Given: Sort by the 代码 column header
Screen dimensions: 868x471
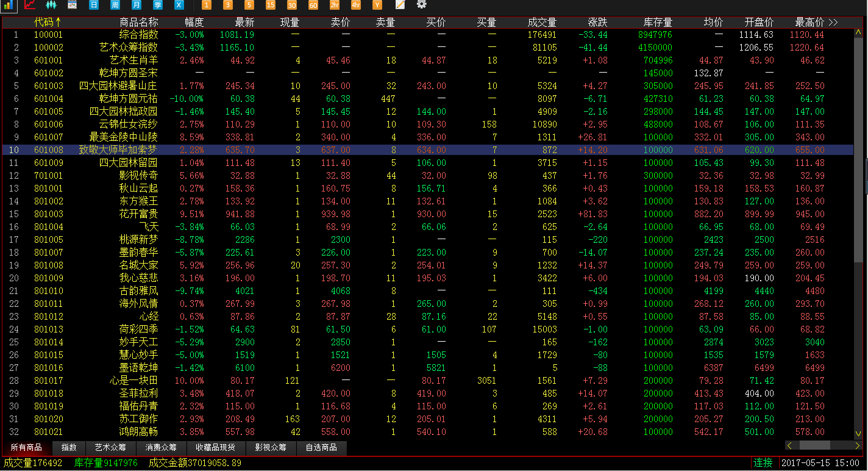Looking at the screenshot, I should pos(48,22).
